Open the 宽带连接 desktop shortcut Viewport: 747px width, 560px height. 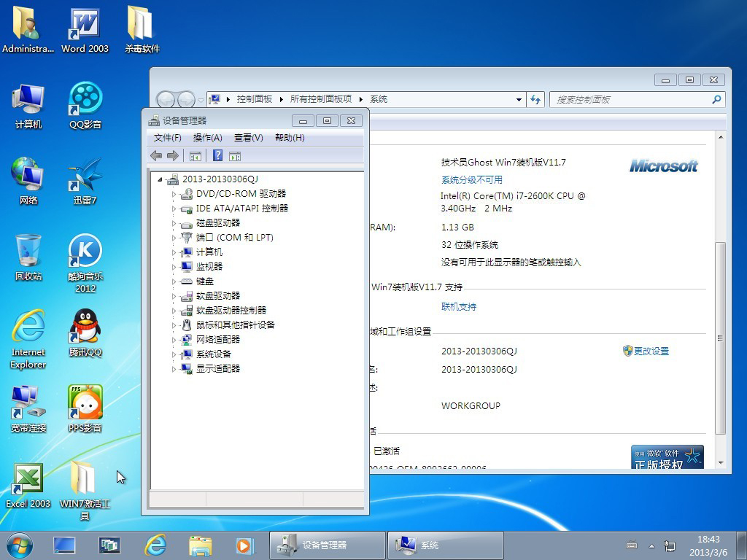[28, 408]
